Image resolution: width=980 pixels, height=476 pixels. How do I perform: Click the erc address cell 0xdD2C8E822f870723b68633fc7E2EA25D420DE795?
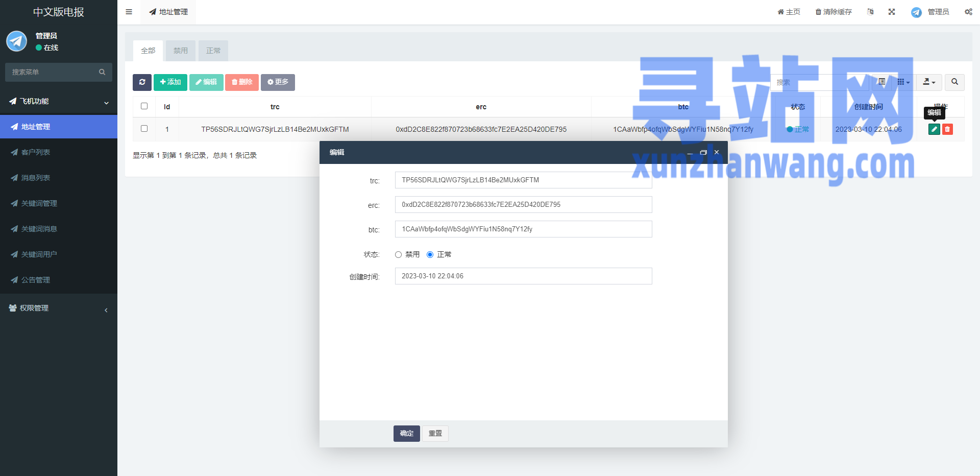coord(481,129)
